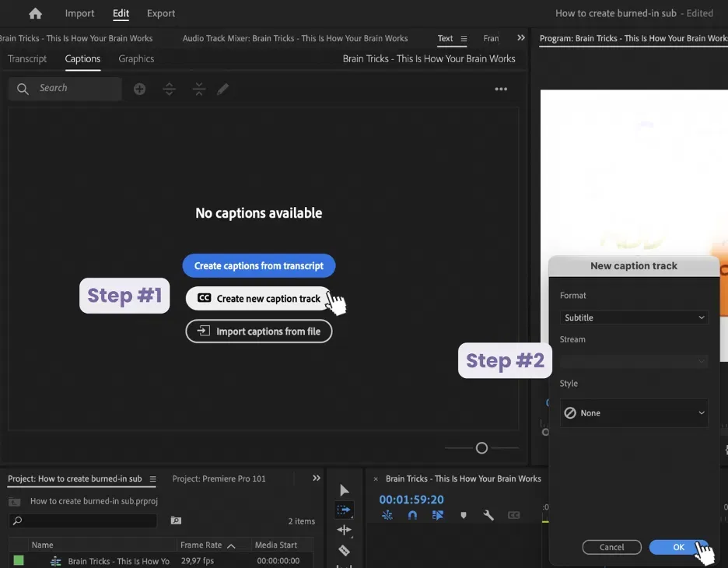728x568 pixels.
Task: Toggle insert sequences as nests icon
Action: tap(387, 515)
